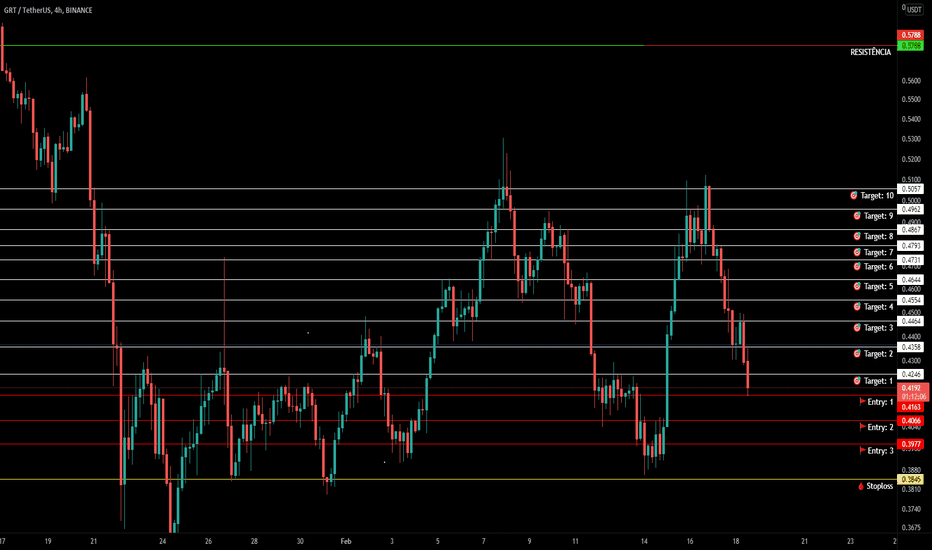The image size is (932, 550).
Task: Select the 'Target: 10' label
Action: 877,196
